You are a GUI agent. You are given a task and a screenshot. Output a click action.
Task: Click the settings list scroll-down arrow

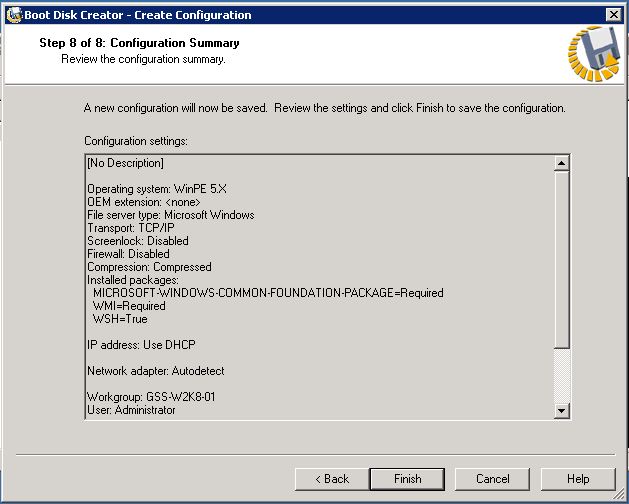pos(561,411)
